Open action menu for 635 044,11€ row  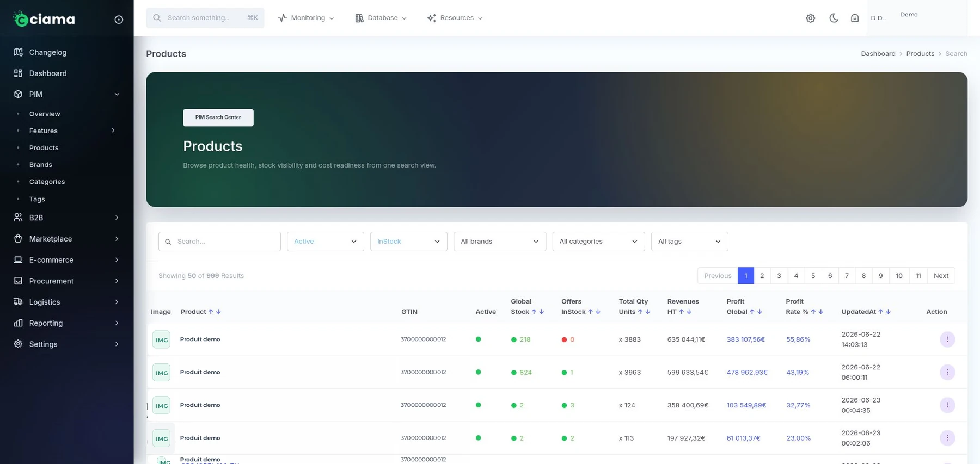[947, 339]
